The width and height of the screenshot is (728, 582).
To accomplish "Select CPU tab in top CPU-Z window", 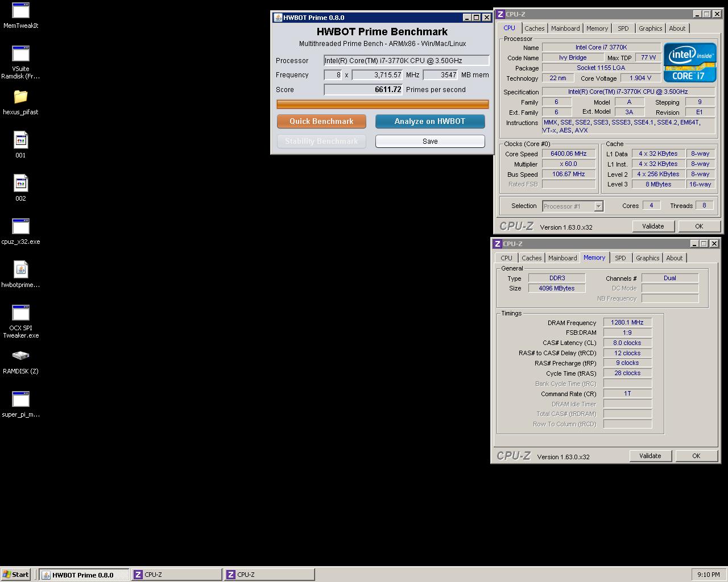I will point(509,28).
